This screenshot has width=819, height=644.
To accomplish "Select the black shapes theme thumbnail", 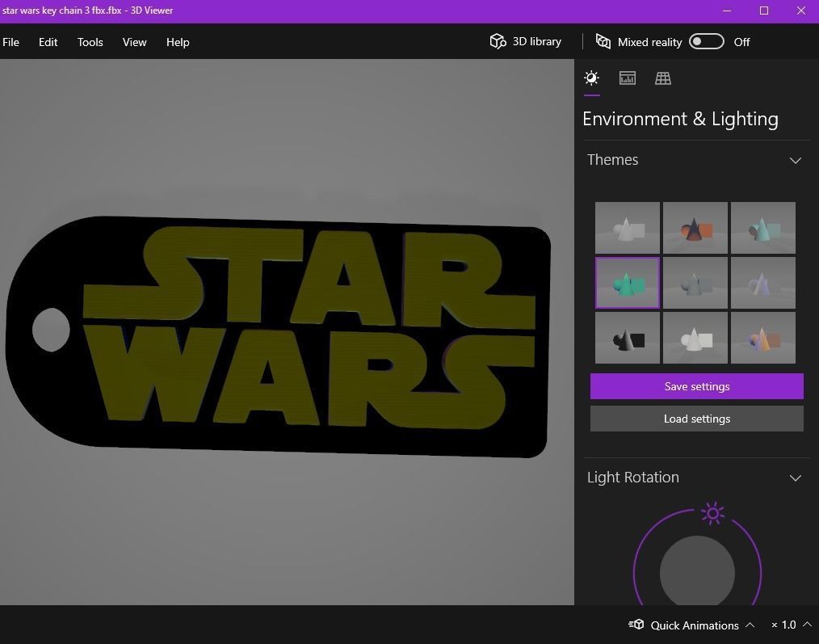I will pos(628,338).
